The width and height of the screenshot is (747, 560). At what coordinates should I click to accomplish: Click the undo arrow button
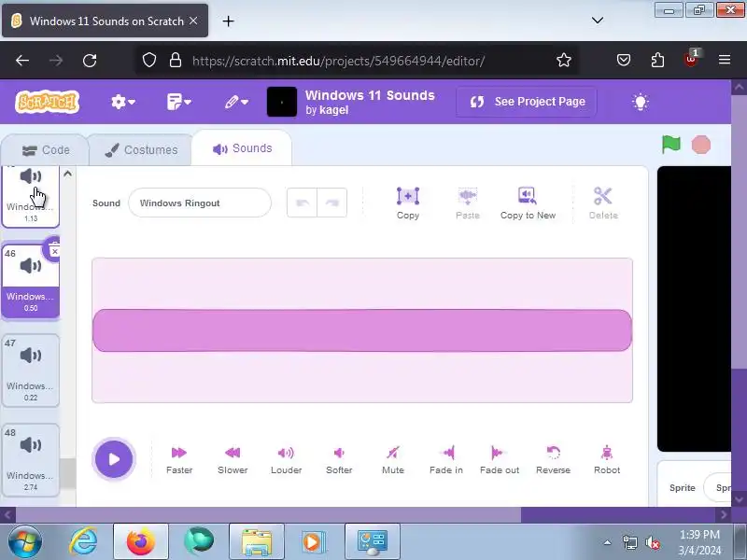tap(302, 203)
